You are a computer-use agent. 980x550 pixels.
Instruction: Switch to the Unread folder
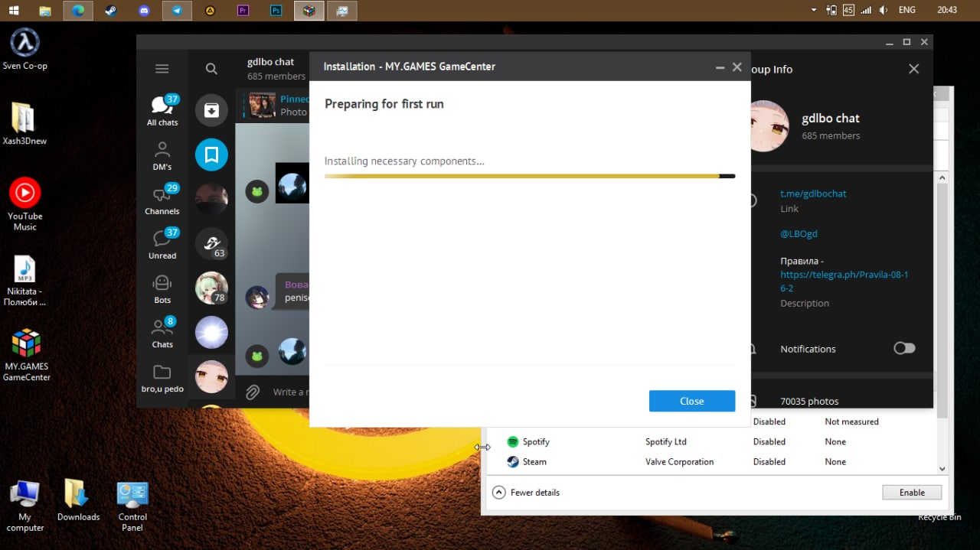pyautogui.click(x=162, y=244)
